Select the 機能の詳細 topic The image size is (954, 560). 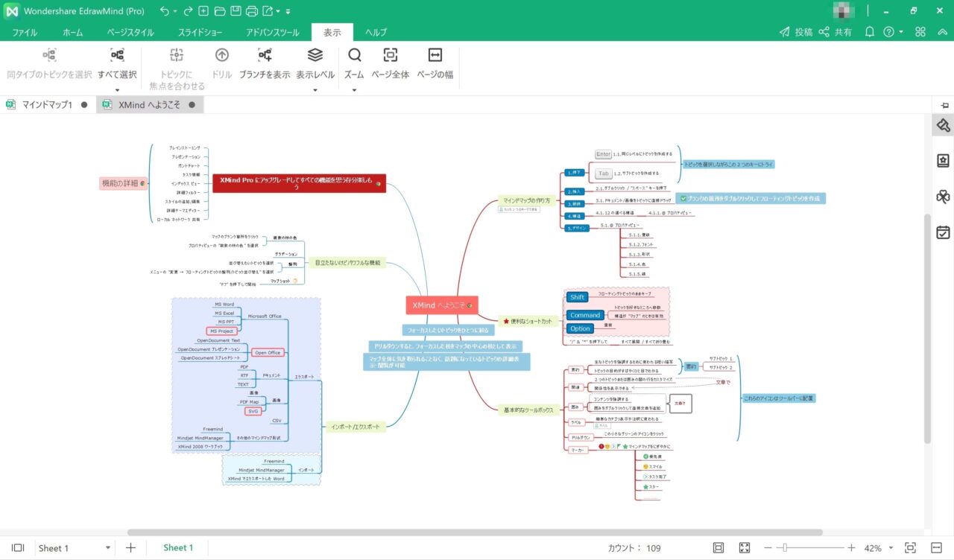(123, 183)
